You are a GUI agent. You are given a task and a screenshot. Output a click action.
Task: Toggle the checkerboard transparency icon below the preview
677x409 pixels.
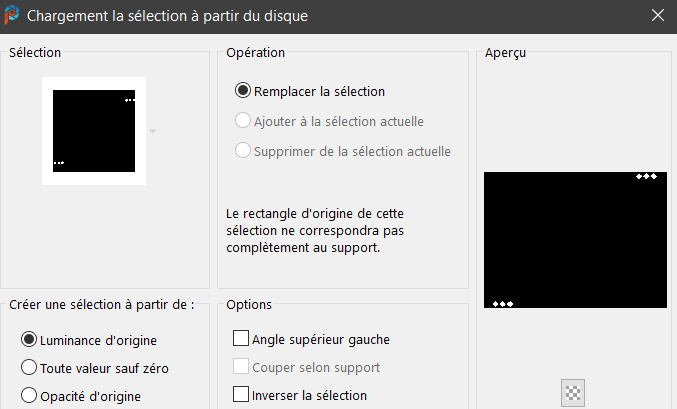(x=573, y=393)
